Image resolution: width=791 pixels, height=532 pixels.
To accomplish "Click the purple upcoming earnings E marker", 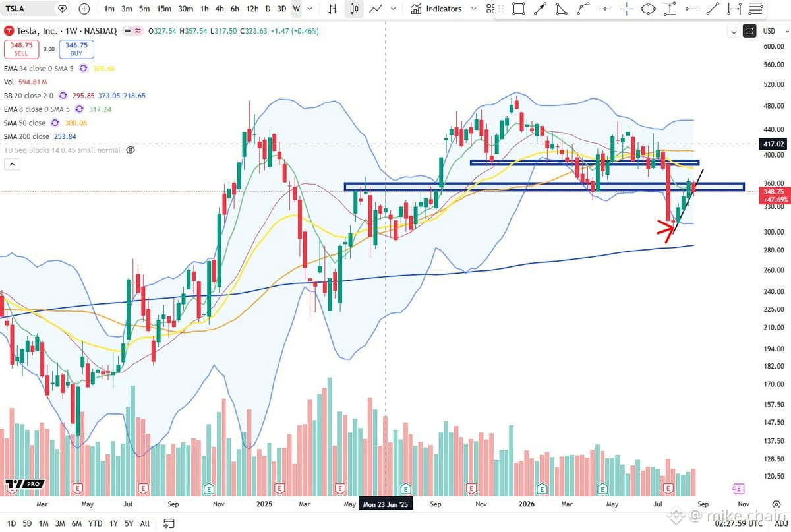I will [738, 488].
